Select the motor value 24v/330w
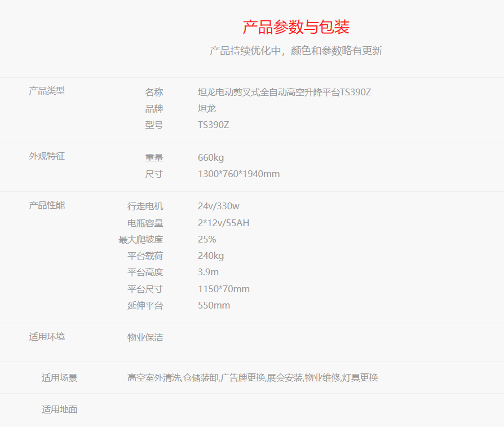Image resolution: width=504 pixels, height=427 pixels. tap(219, 206)
